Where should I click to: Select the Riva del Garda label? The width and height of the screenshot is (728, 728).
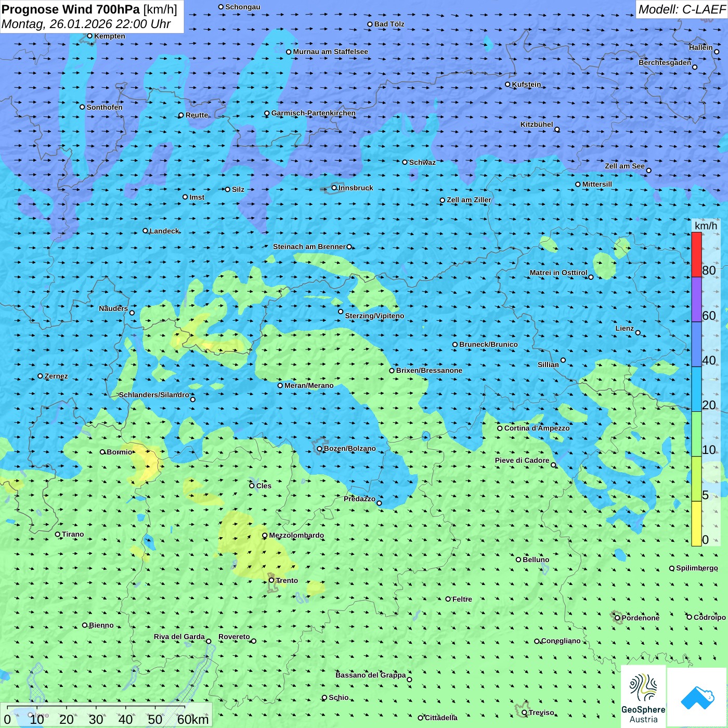(x=179, y=636)
